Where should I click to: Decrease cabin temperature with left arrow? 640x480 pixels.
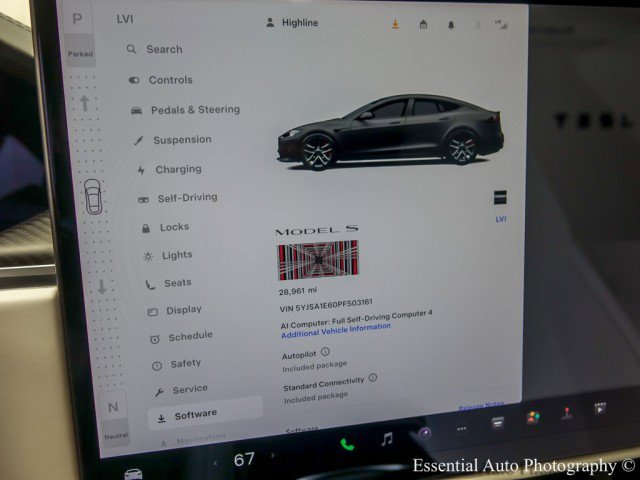(216, 463)
